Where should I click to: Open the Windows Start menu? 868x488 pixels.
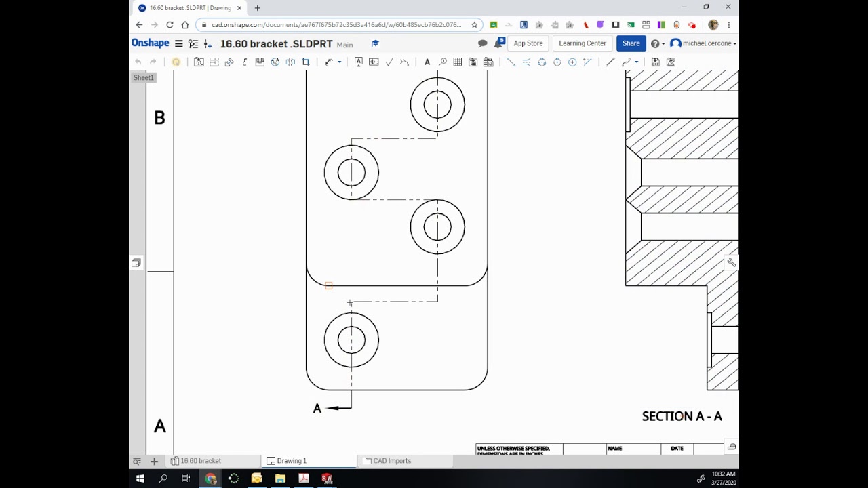pos(140,479)
